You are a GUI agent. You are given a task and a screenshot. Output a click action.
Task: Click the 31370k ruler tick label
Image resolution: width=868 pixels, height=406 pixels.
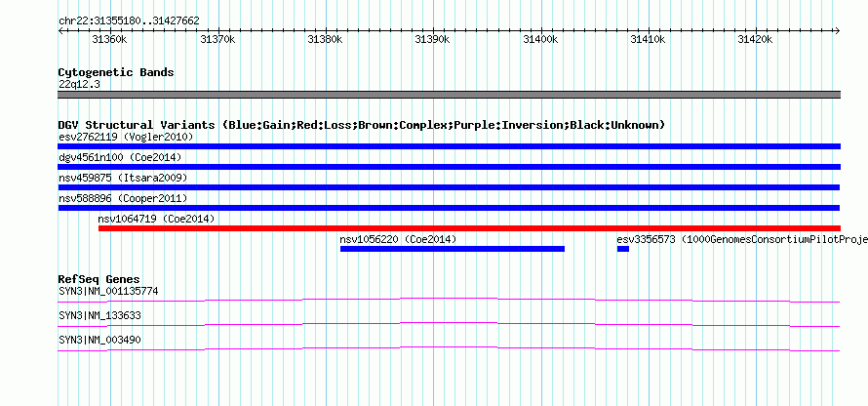pos(218,39)
